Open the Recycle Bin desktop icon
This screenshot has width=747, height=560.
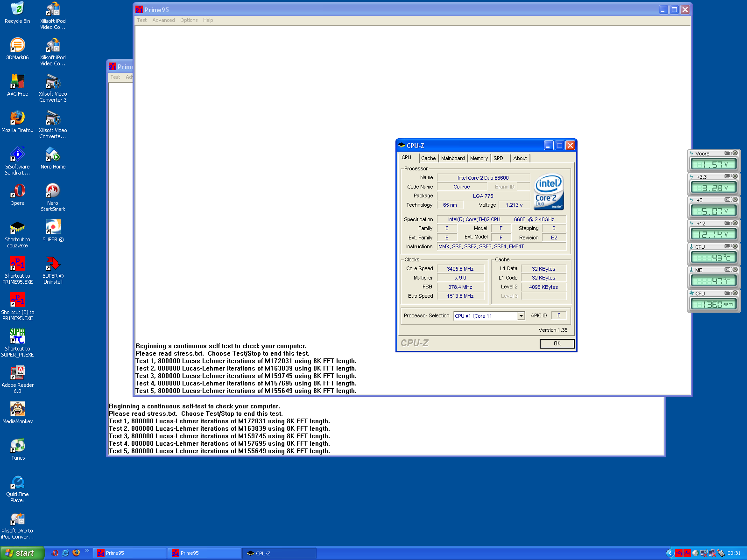(x=17, y=13)
